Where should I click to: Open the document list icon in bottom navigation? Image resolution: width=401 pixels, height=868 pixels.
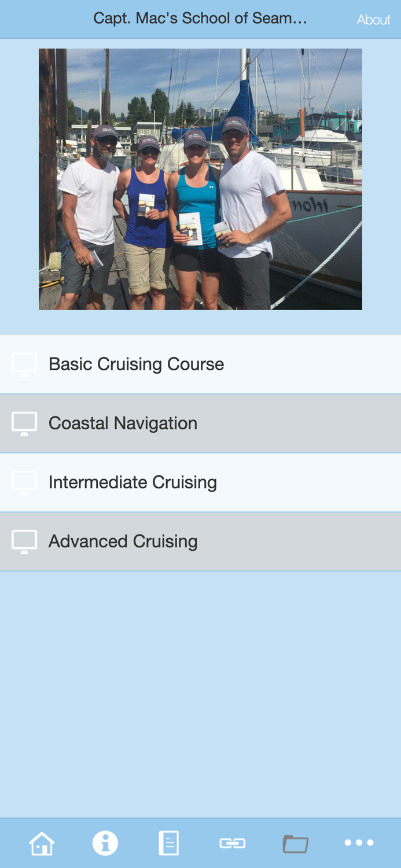tap(168, 843)
